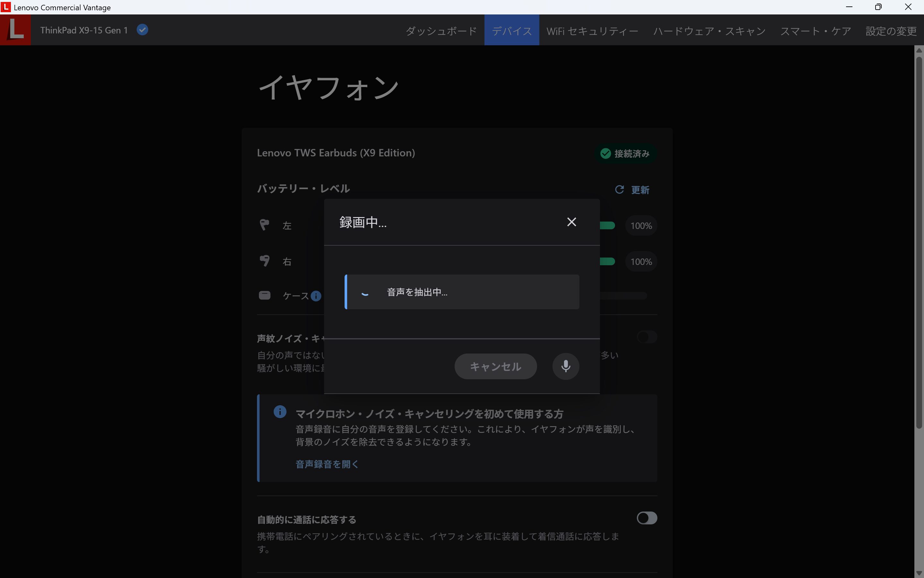Open ハードウェア・スキャン tab

[709, 31]
